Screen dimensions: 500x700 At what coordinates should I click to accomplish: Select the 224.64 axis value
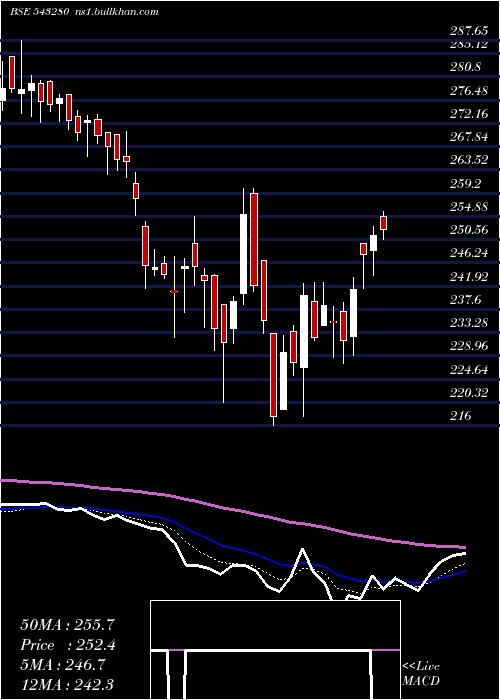tap(469, 369)
